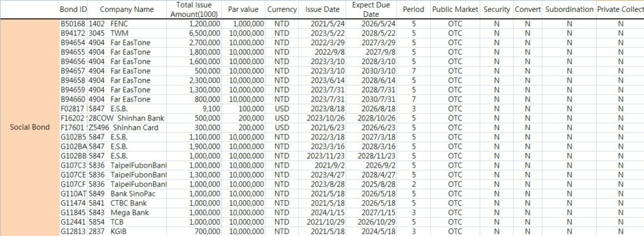Click the Period column header
644x236 pixels.
click(414, 9)
